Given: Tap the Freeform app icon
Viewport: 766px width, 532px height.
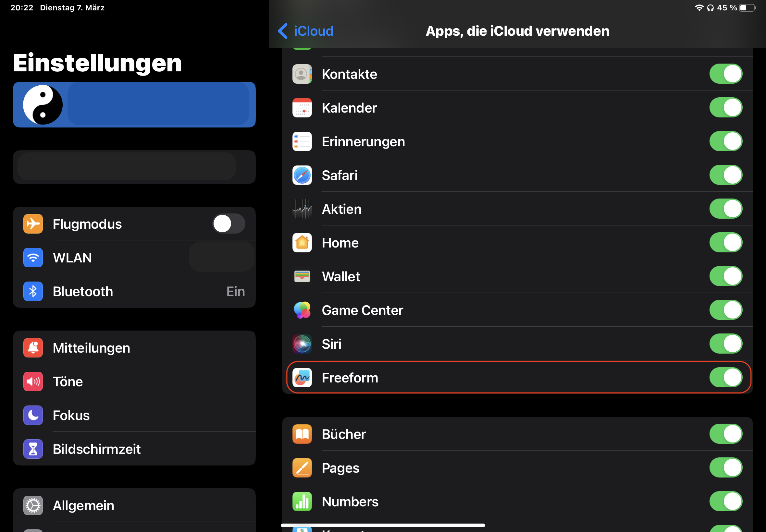Looking at the screenshot, I should [x=302, y=377].
